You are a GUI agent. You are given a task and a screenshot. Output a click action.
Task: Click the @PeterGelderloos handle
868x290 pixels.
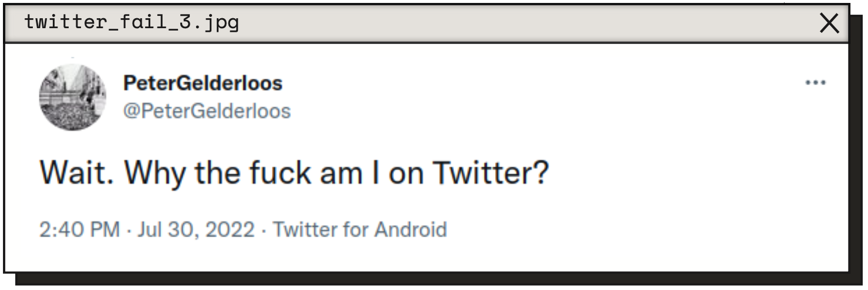point(207,110)
